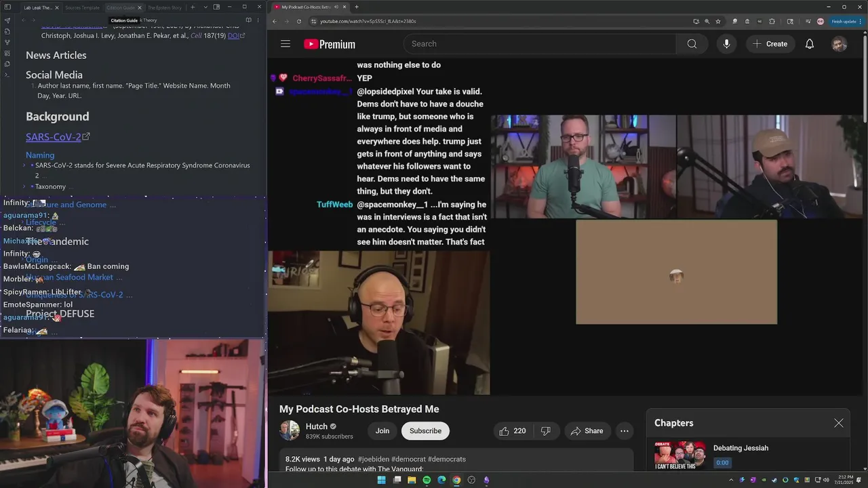Open YouTube notifications bell

(810, 44)
